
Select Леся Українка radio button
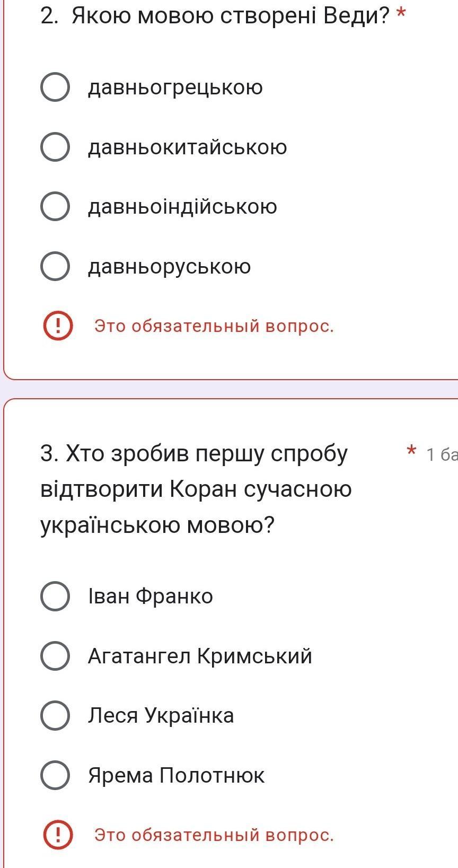[55, 715]
